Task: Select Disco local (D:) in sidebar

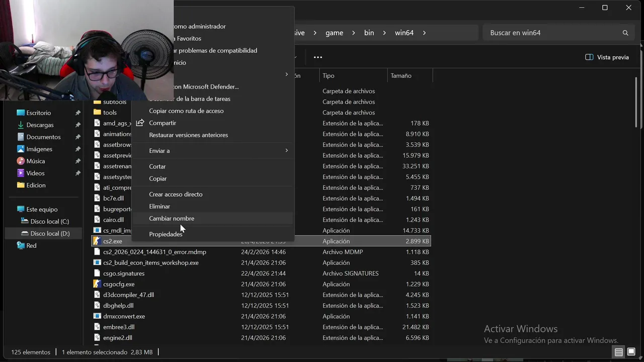Action: pyautogui.click(x=50, y=233)
